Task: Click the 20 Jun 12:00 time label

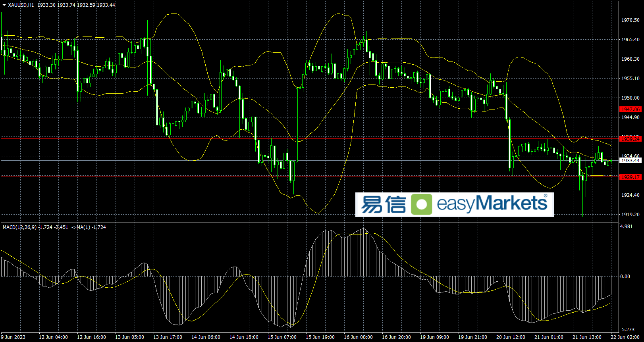Action: [511, 337]
